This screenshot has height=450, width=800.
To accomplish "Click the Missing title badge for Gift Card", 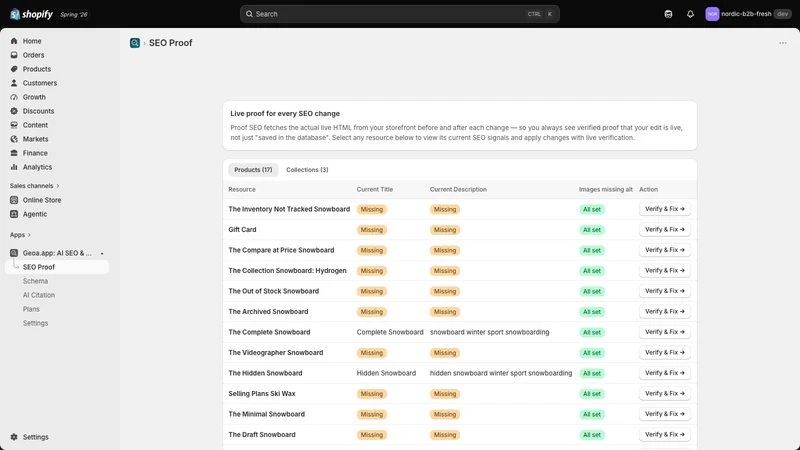I will (371, 230).
